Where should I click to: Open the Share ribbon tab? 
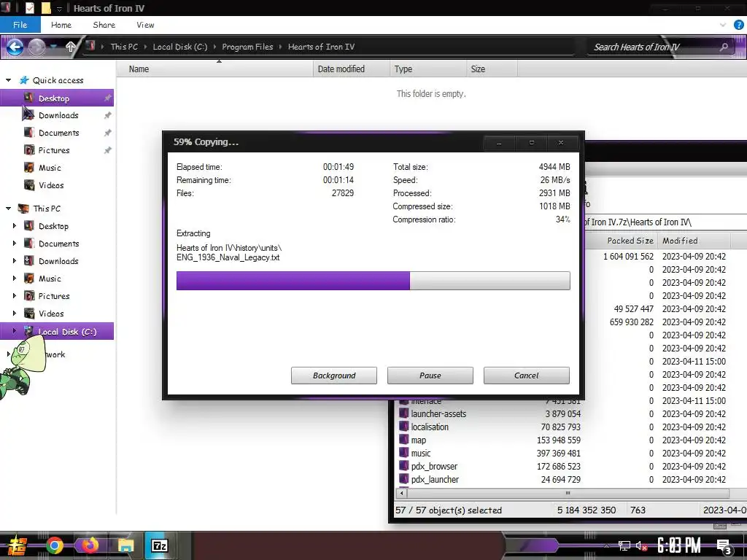pos(104,25)
